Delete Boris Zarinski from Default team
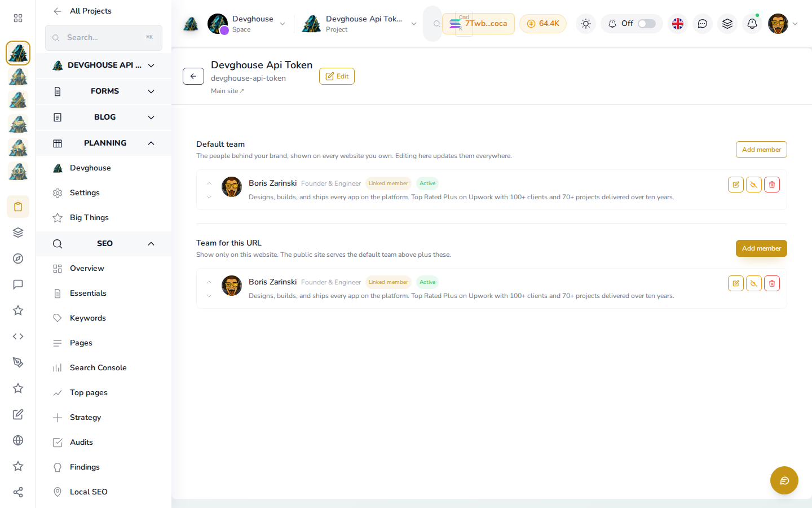The height and width of the screenshot is (508, 812). (772, 185)
